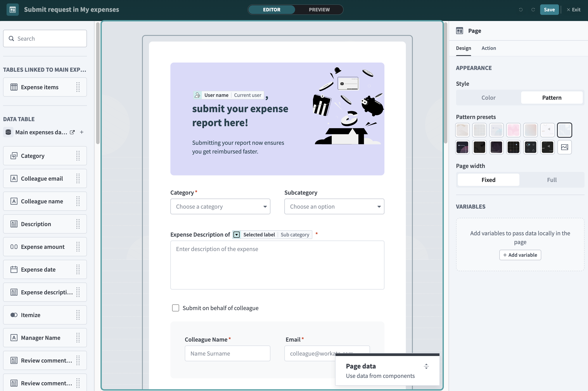Image resolution: width=588 pixels, height=391 pixels.
Task: Click the undo arrow icon
Action: coord(521,9)
